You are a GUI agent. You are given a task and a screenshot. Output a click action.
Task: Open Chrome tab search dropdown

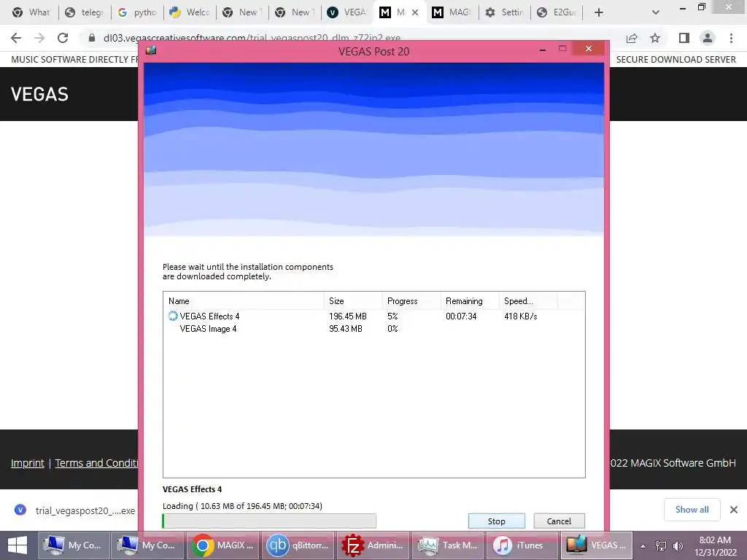pos(656,12)
